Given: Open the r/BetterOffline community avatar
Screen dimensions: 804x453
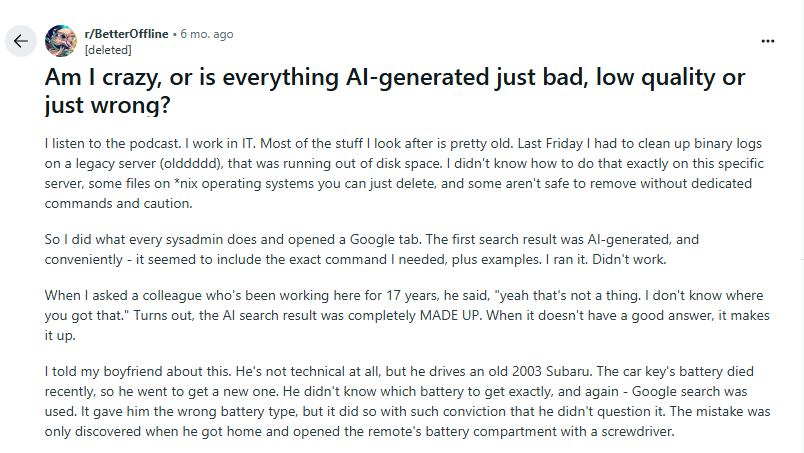Looking at the screenshot, I should tap(61, 41).
